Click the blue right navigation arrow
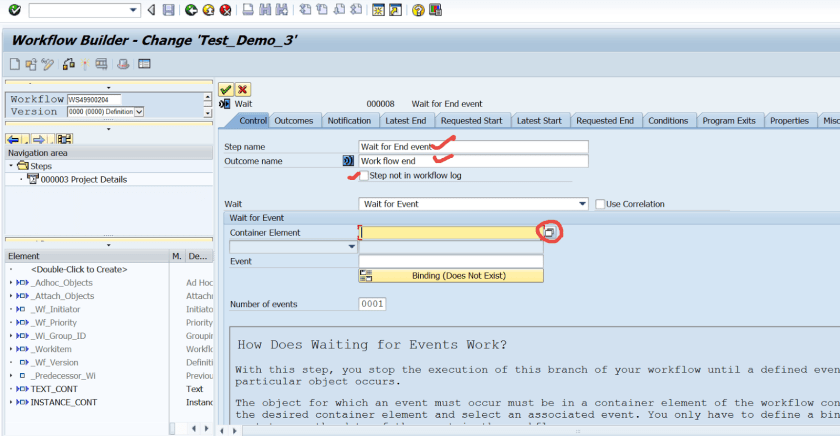Screen dimensions: 840x436 click(38, 139)
